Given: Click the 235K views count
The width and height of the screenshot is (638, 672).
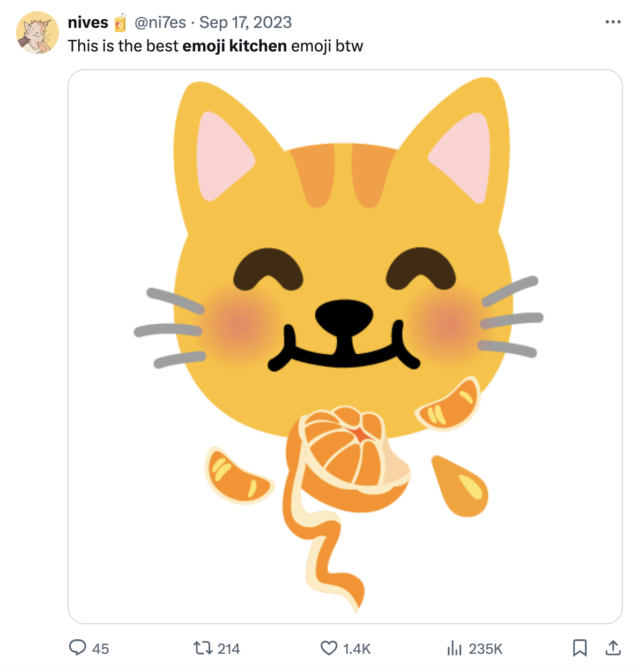Looking at the screenshot, I should (x=485, y=649).
